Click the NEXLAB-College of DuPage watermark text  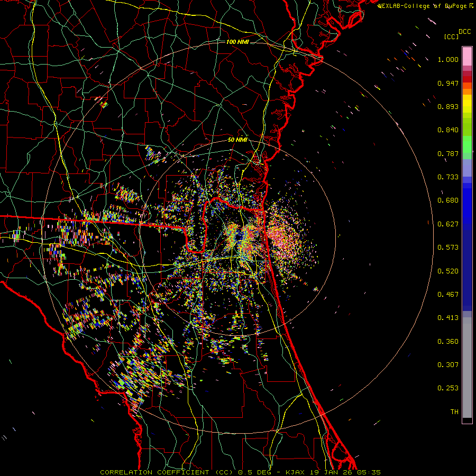[422, 6]
